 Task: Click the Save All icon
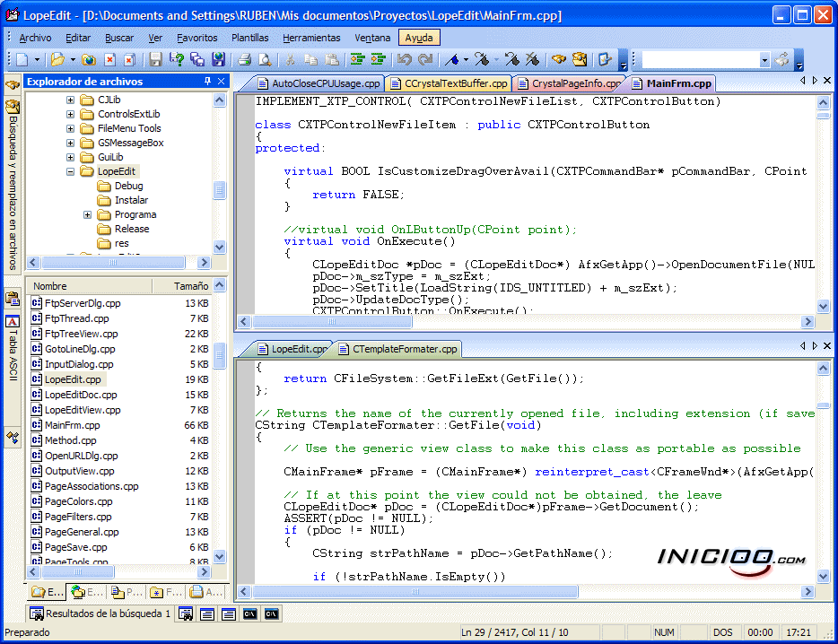(x=197, y=59)
